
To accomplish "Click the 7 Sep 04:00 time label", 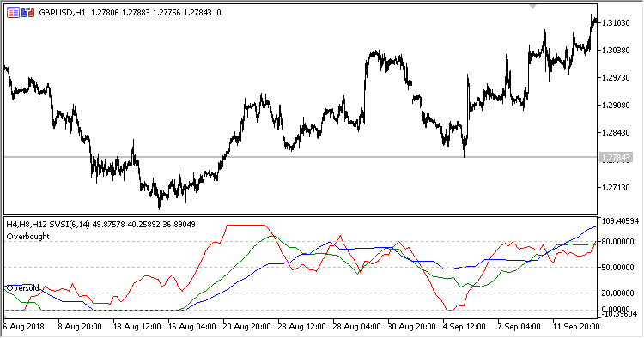I will click(x=519, y=327).
